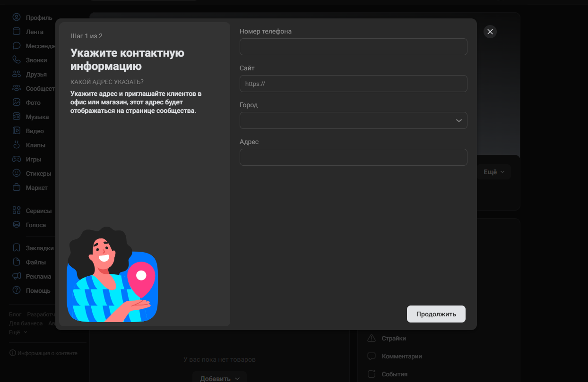The width and height of the screenshot is (588, 382).
Task: Click the Номер телефона input field
Action: 354,47
